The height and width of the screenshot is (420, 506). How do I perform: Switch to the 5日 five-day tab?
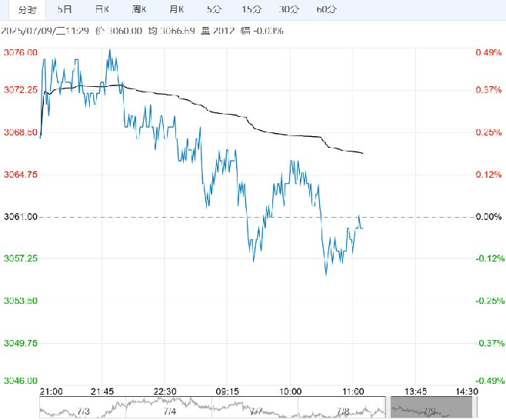65,9
